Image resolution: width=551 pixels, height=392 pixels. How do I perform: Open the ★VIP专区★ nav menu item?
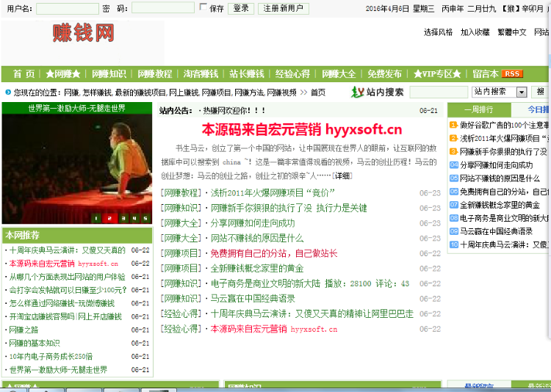(x=437, y=73)
